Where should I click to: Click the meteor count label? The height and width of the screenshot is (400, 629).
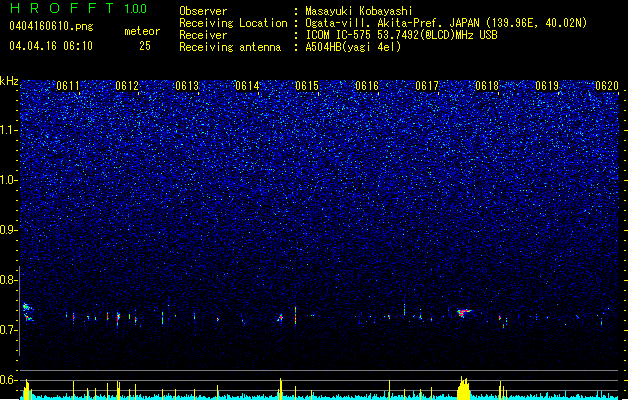pos(142,31)
